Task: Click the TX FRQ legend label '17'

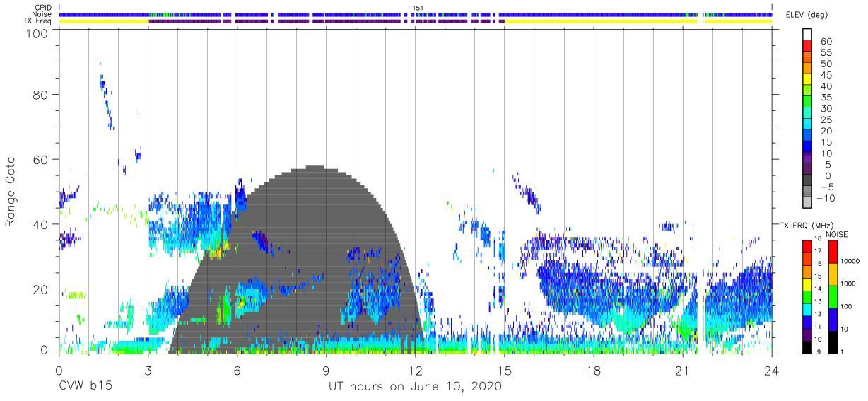Action: tap(819, 251)
